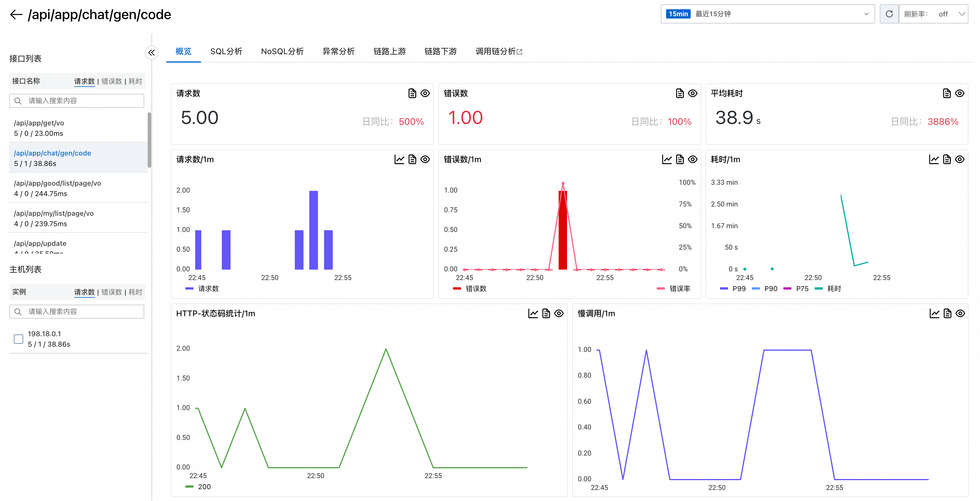Open line chart icon on 耗时/1m panel

point(934,159)
